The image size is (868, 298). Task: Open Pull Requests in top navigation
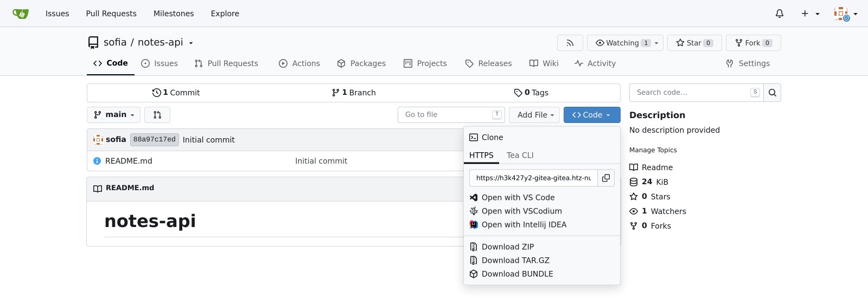[111, 14]
